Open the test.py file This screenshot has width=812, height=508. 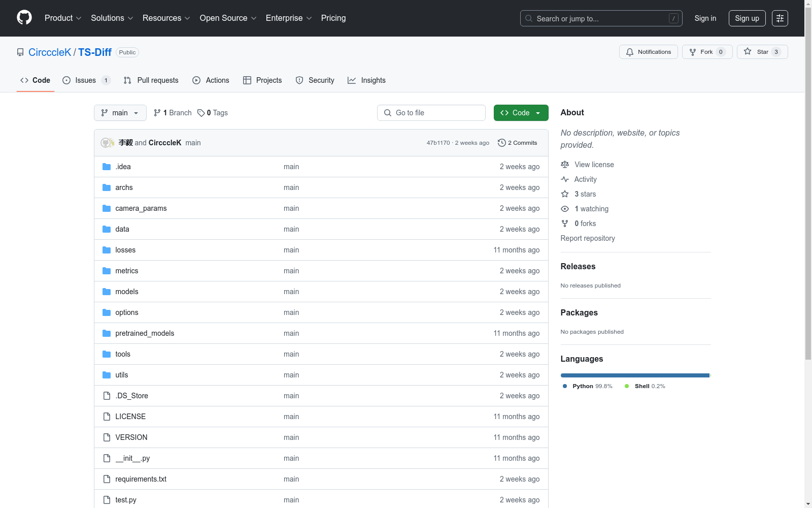pyautogui.click(x=126, y=500)
